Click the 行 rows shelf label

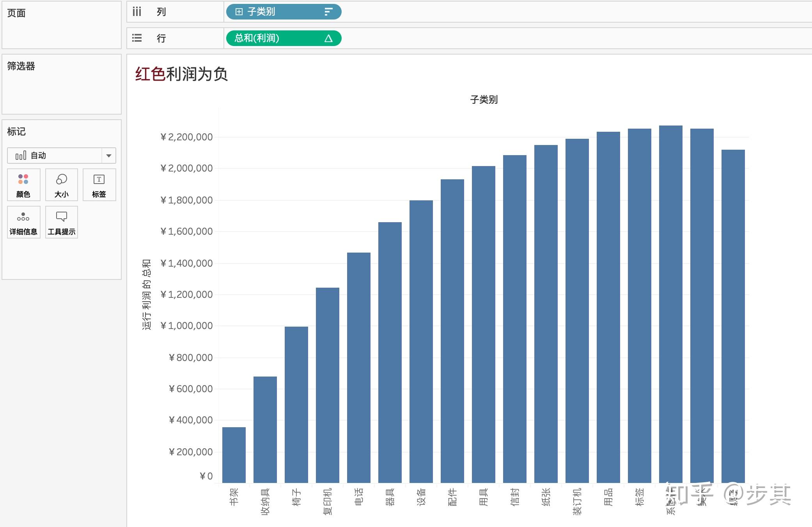[161, 38]
